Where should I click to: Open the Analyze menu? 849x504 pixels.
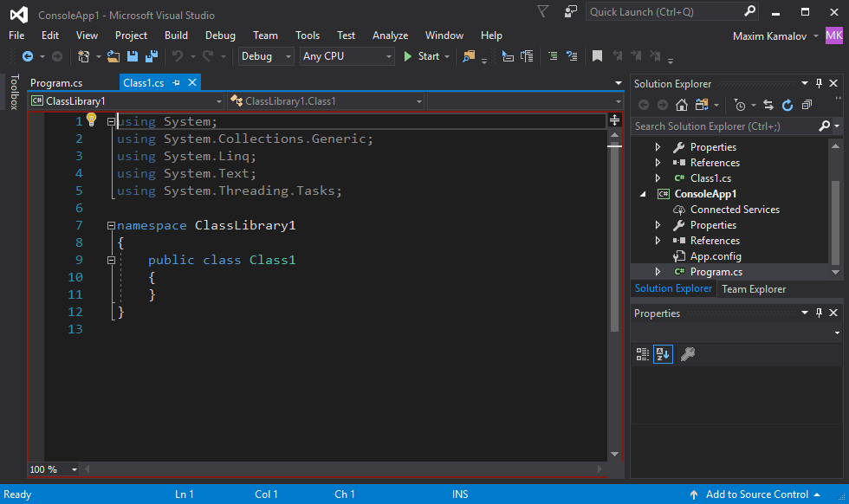tap(391, 36)
